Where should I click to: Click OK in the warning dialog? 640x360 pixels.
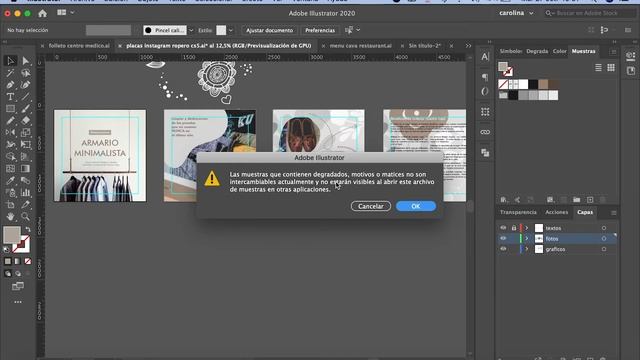(x=416, y=206)
